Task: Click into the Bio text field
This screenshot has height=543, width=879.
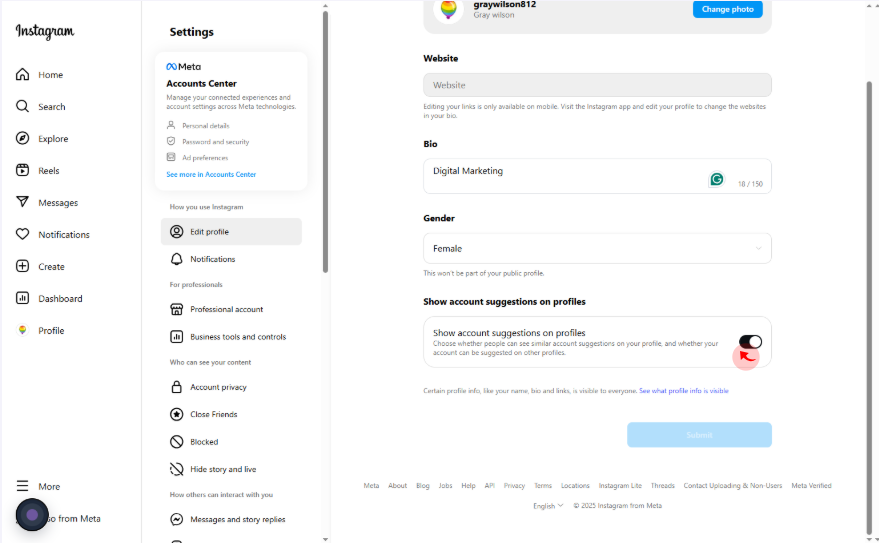Action: [x=597, y=176]
